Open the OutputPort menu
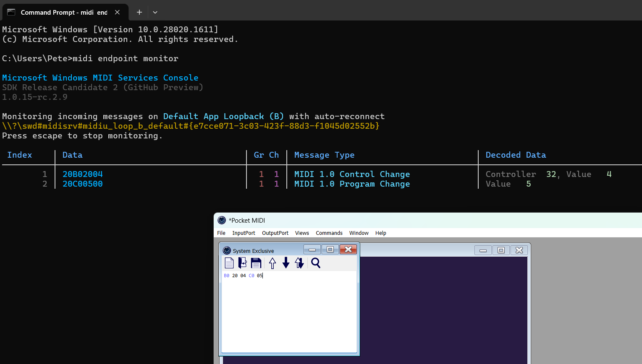This screenshot has height=364, width=642. tap(275, 233)
